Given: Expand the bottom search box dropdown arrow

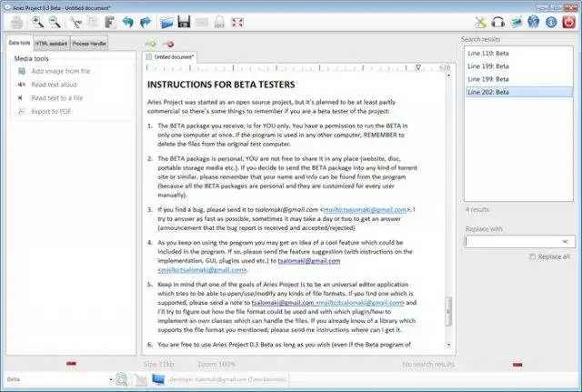Looking at the screenshot, I should click(111, 379).
